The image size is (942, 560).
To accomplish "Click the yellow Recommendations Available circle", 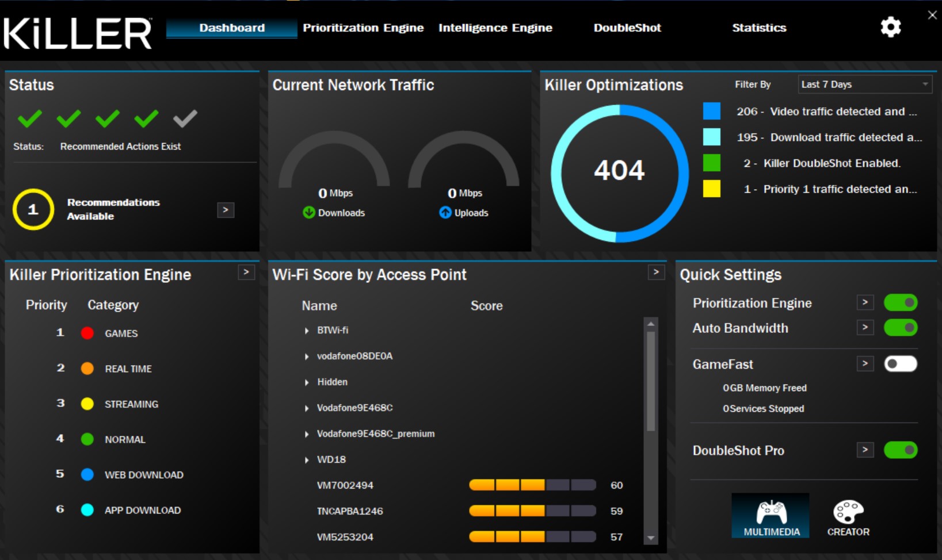I will 33,209.
